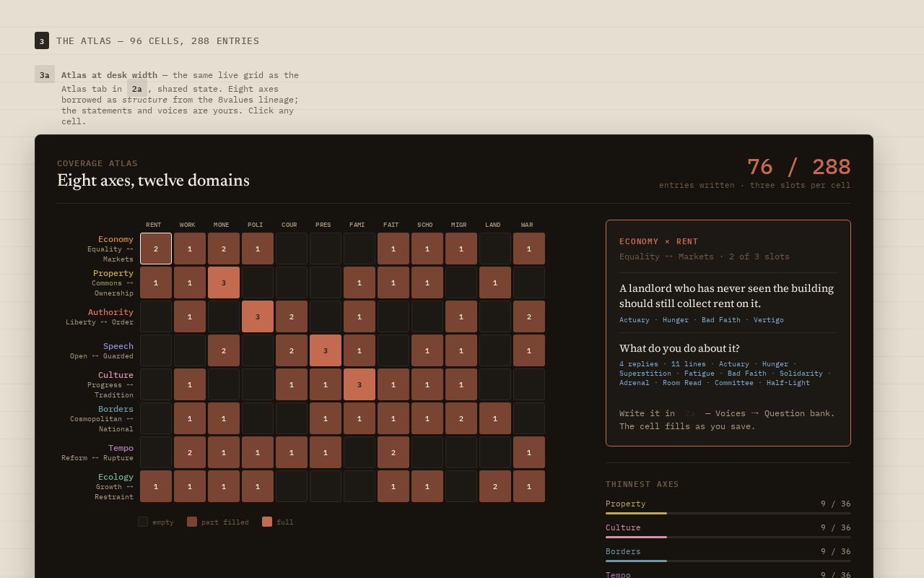Click the FAMI column header
The height and width of the screenshot is (578, 924).
357,225
